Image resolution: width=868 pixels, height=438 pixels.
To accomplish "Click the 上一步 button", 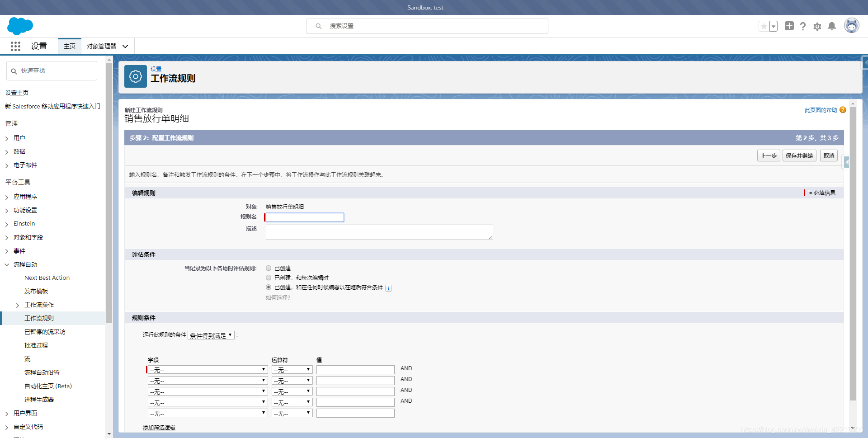I will tap(769, 155).
